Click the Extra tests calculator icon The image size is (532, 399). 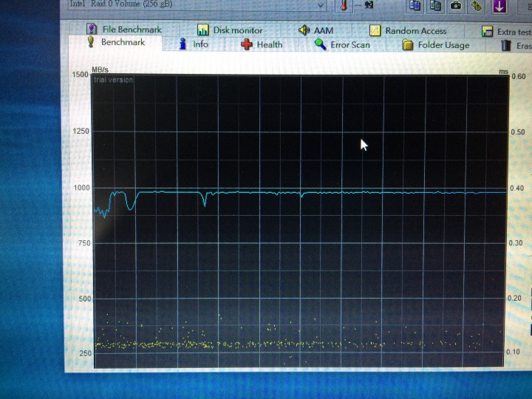tap(487, 32)
